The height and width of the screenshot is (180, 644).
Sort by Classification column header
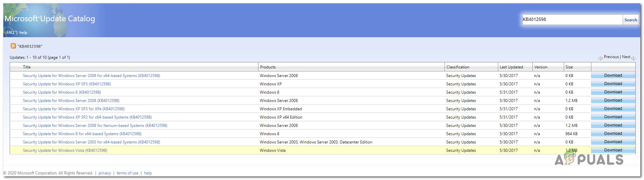(x=458, y=67)
